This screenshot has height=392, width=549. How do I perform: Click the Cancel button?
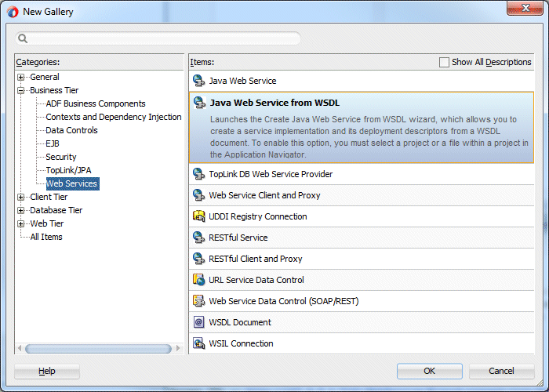[501, 371]
